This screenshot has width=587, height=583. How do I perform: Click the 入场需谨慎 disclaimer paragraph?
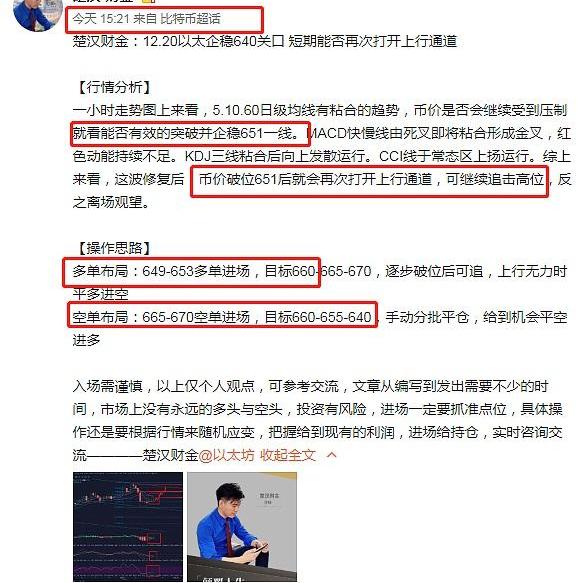[317, 420]
